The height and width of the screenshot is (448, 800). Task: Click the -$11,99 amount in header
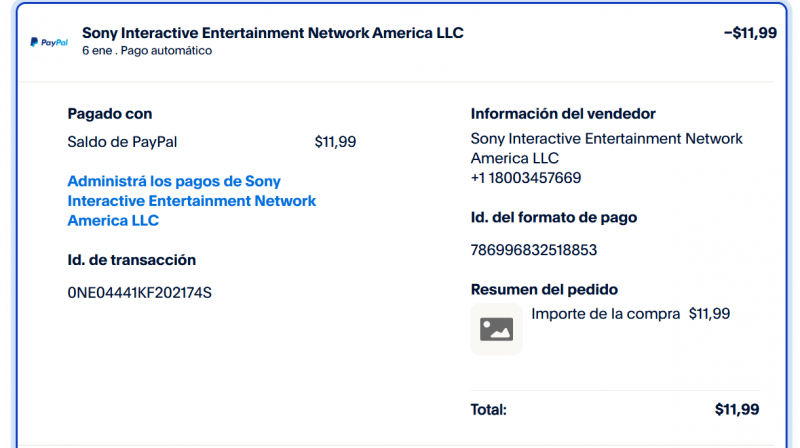point(749,33)
